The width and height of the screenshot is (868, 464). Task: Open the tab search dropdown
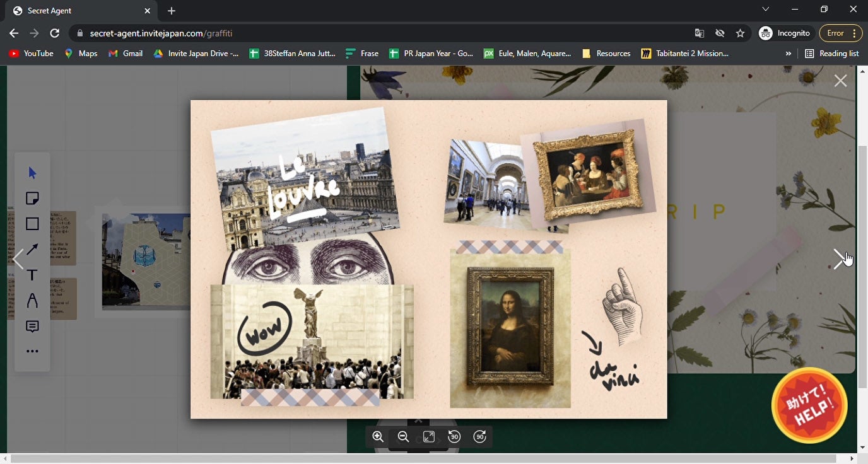click(766, 9)
